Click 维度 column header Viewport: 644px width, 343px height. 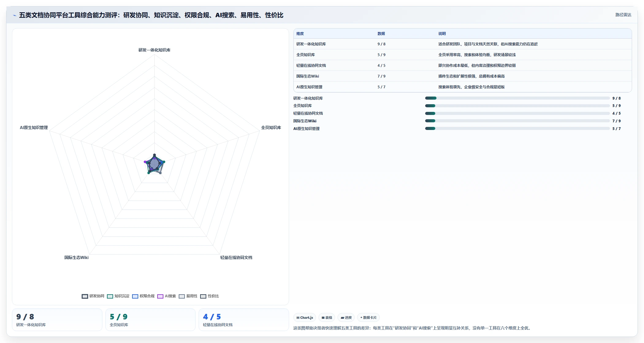[x=300, y=34]
